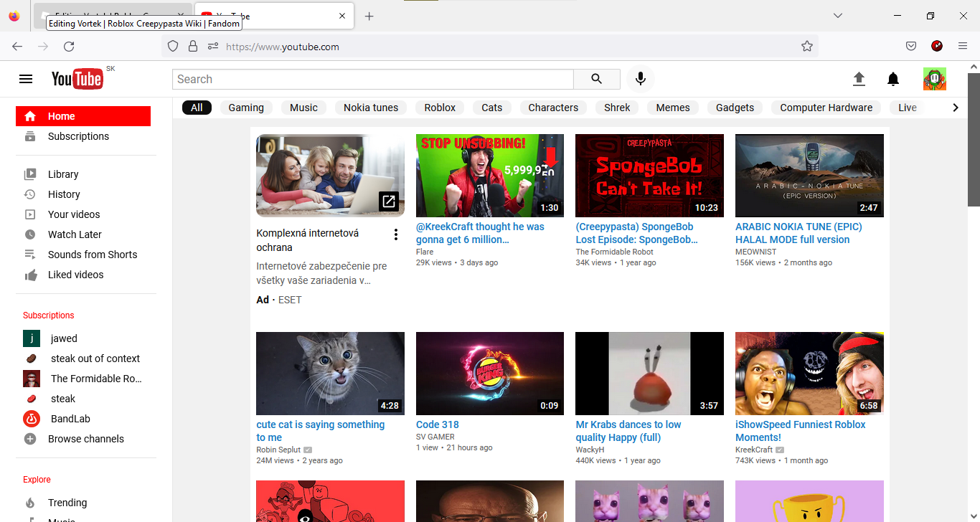Select the Cats filter chip
The height and width of the screenshot is (522, 980).
[492, 108]
